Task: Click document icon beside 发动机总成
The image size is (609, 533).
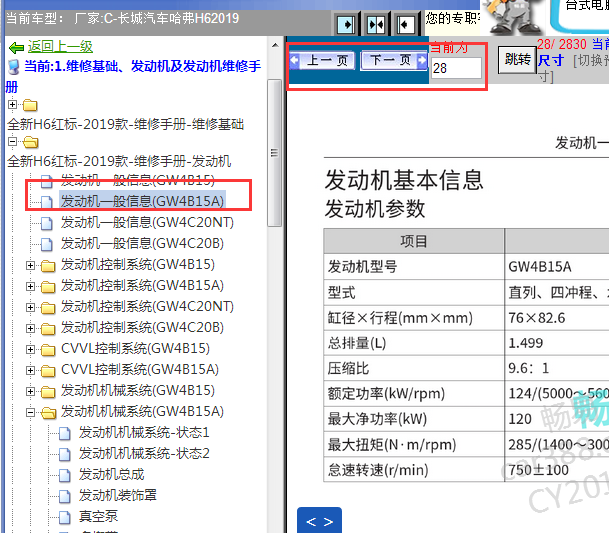Action: (x=65, y=475)
